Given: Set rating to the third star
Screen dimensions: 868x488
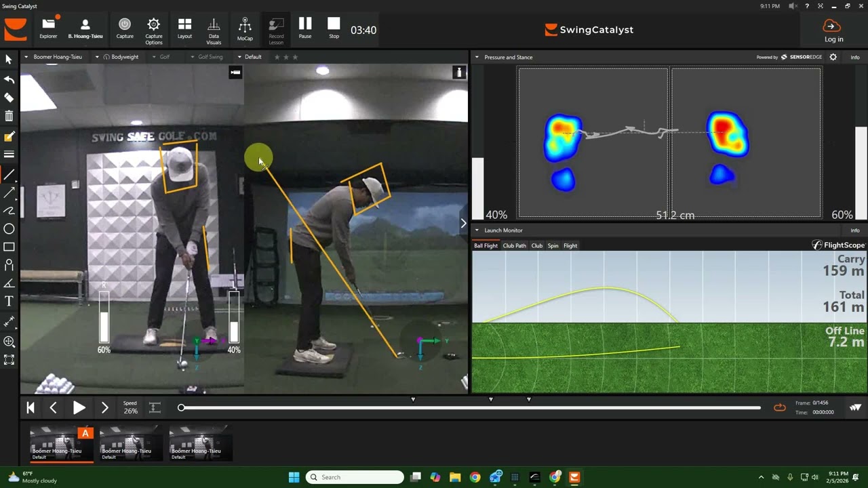Looking at the screenshot, I should tap(295, 57).
